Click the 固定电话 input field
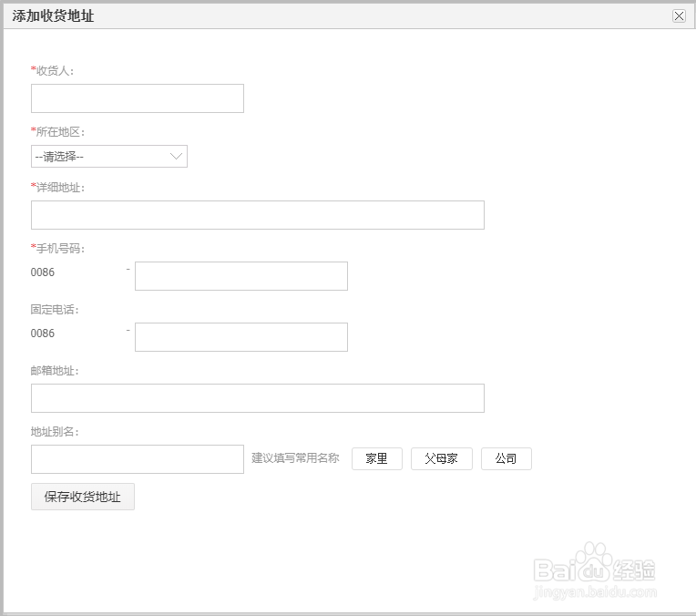The height and width of the screenshot is (616, 696). click(241, 337)
